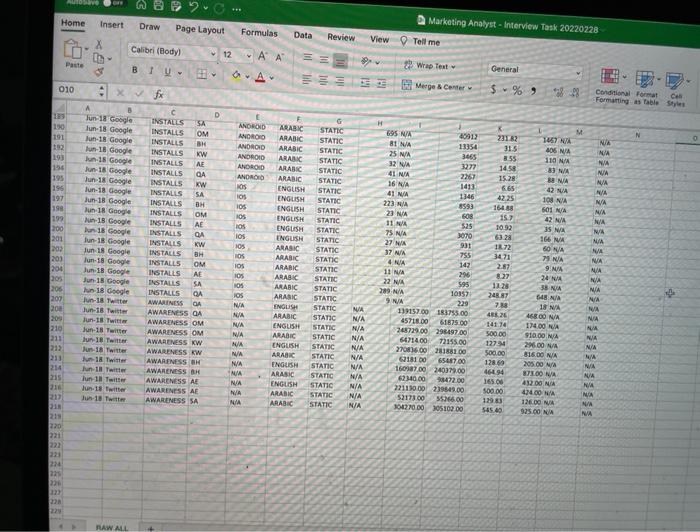Image resolution: width=700 pixels, height=532 pixels.
Task: Click the Increase Decimal icon
Action: pos(558,92)
